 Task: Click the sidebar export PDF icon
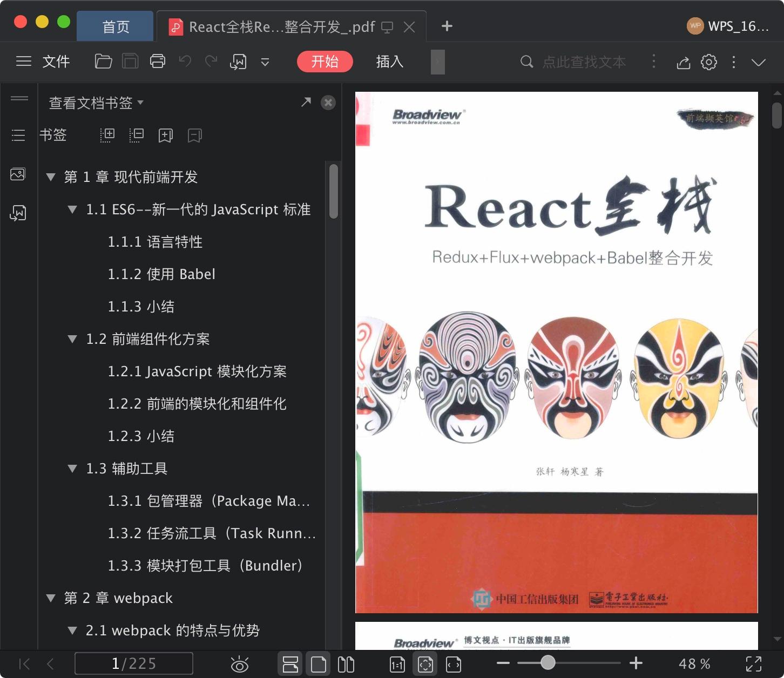click(18, 213)
